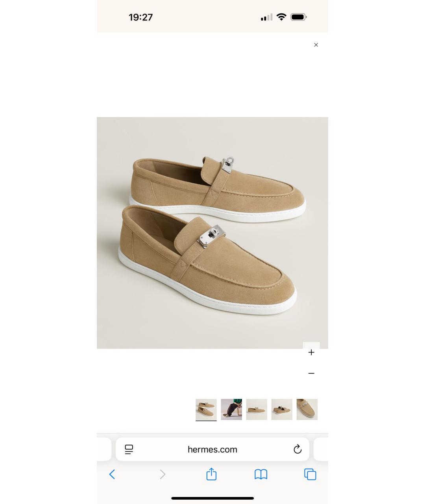Tap the forward navigation arrow
Image resolution: width=425 pixels, height=504 pixels.
163,474
